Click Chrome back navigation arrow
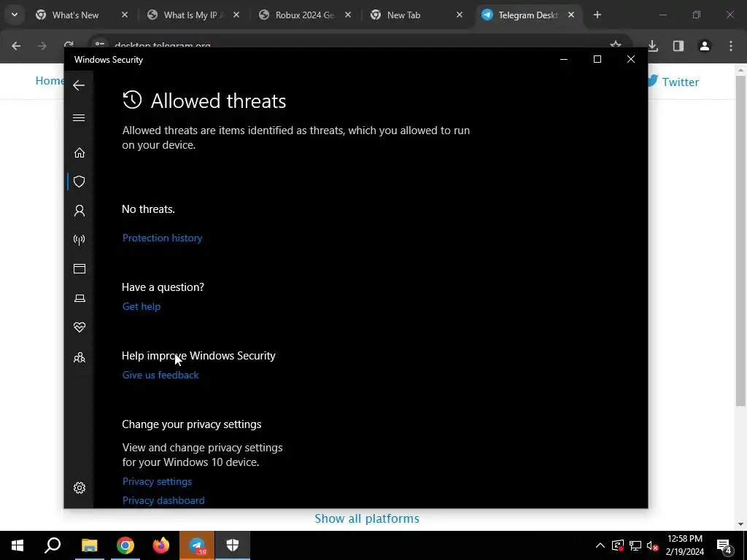This screenshot has height=560, width=747. (16, 46)
